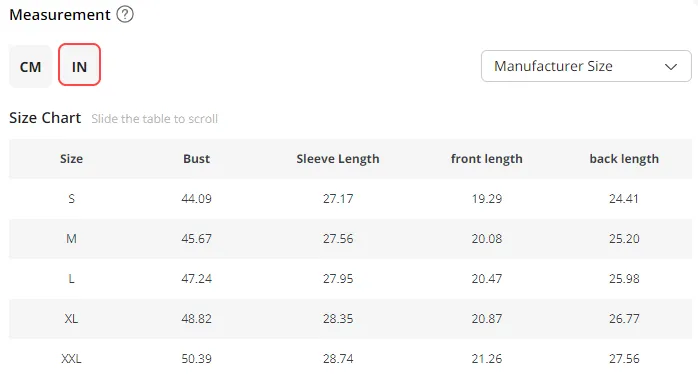
Task: Click the Size Chart heading text
Action: coord(45,118)
